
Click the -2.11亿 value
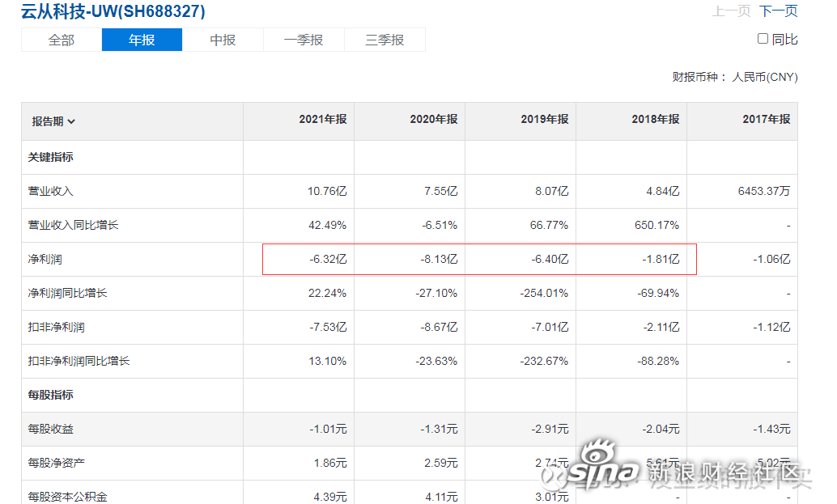pyautogui.click(x=661, y=327)
